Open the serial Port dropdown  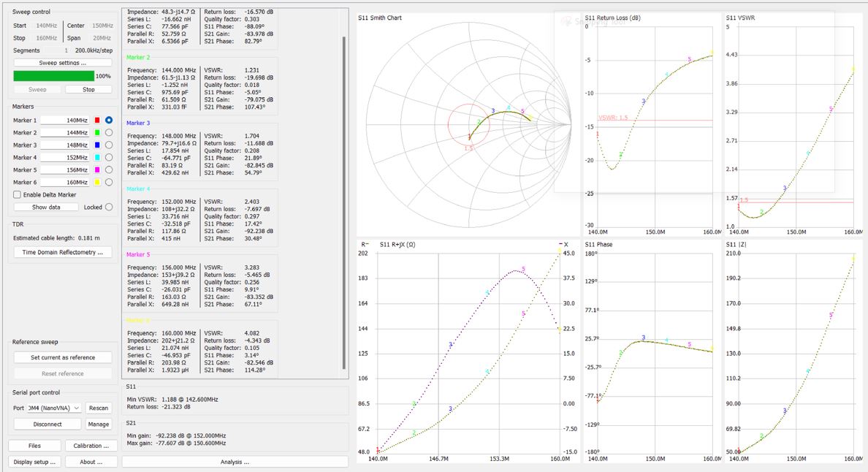[x=54, y=408]
